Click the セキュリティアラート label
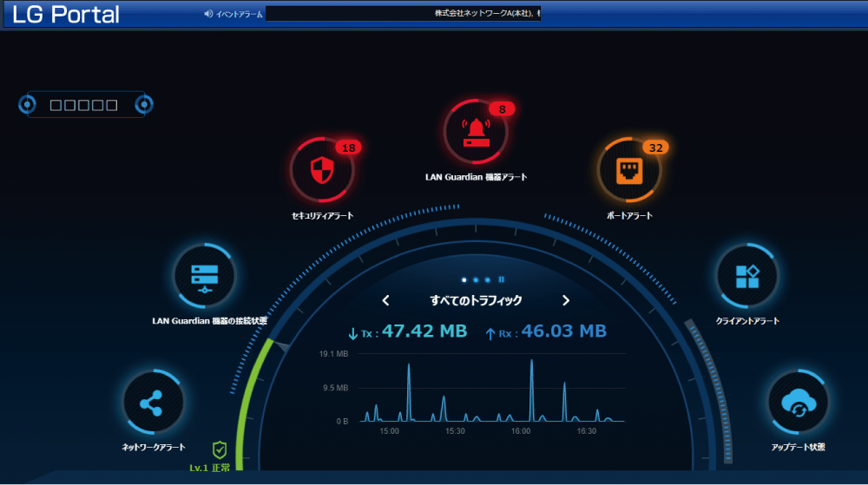This screenshot has height=485, width=868. (322, 216)
